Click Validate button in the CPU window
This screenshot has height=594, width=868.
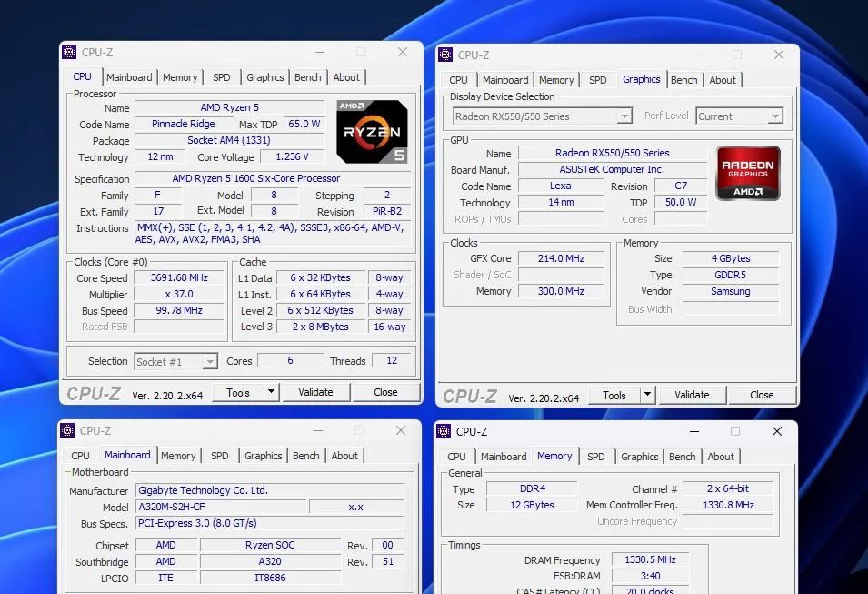point(315,392)
